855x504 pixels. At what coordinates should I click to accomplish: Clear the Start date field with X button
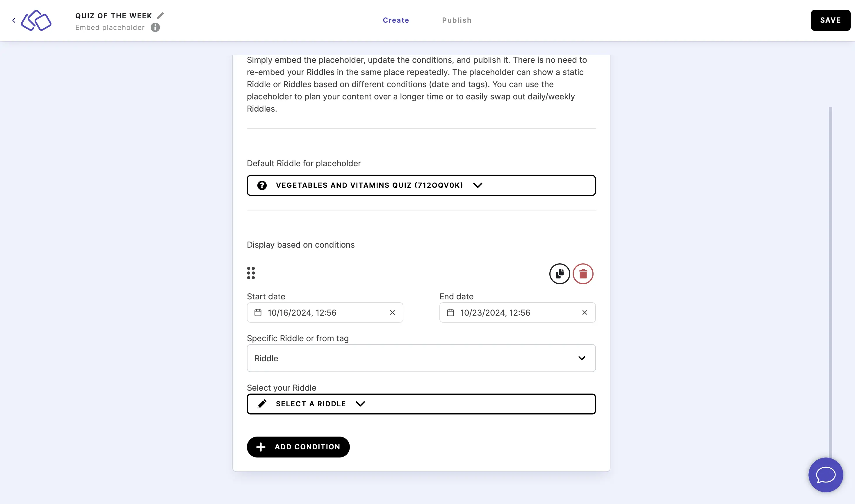[392, 312]
